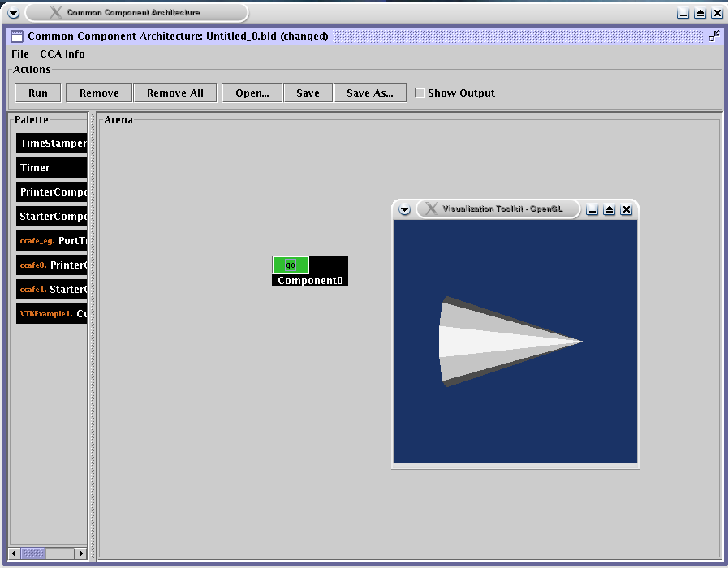Click the Open... button

point(252,93)
